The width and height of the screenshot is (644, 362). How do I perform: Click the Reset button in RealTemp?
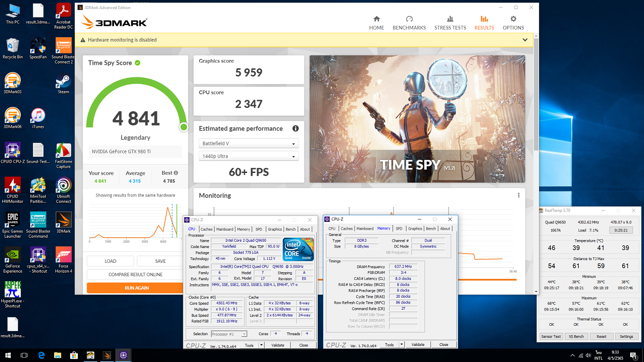click(602, 337)
